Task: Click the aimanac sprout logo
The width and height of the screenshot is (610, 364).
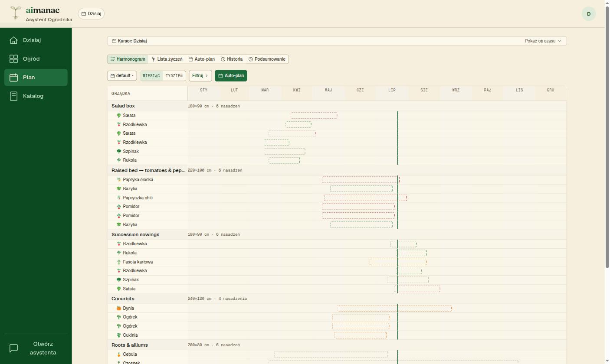Action: [16, 13]
